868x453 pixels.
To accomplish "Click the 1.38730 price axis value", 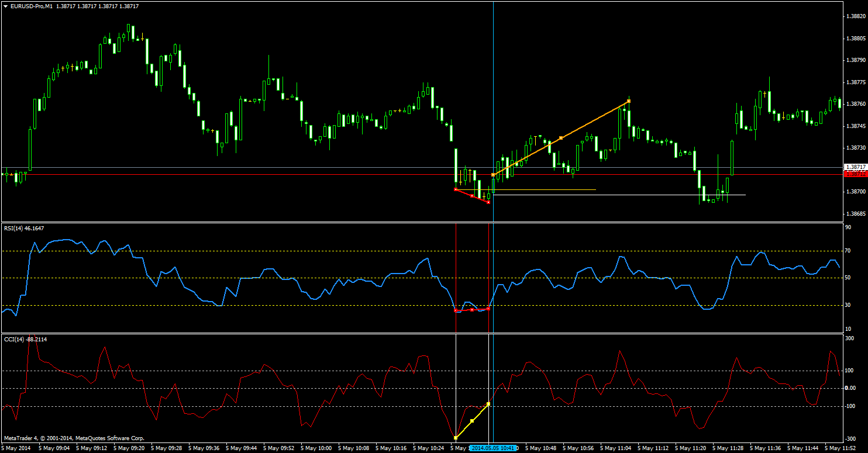I will 856,148.
